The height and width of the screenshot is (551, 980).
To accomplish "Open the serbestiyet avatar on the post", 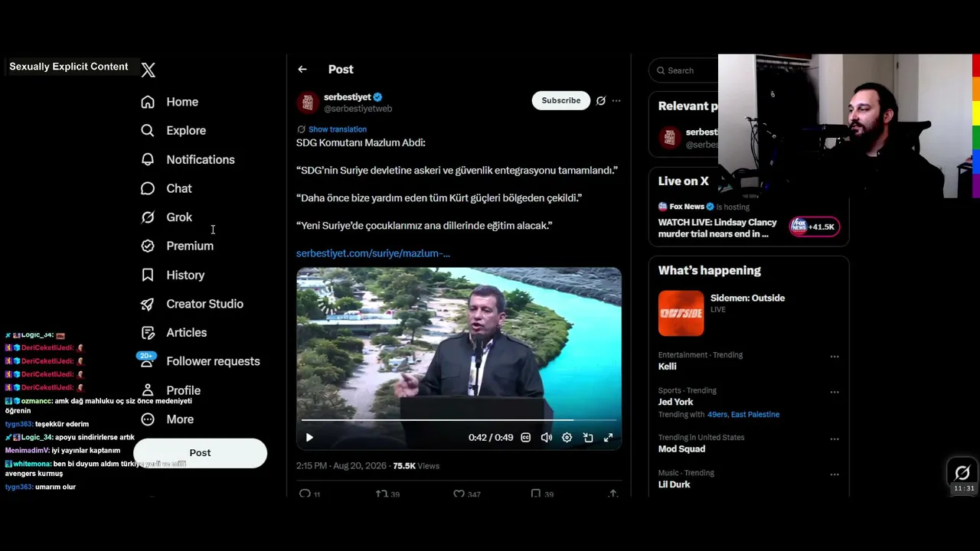I will (308, 103).
